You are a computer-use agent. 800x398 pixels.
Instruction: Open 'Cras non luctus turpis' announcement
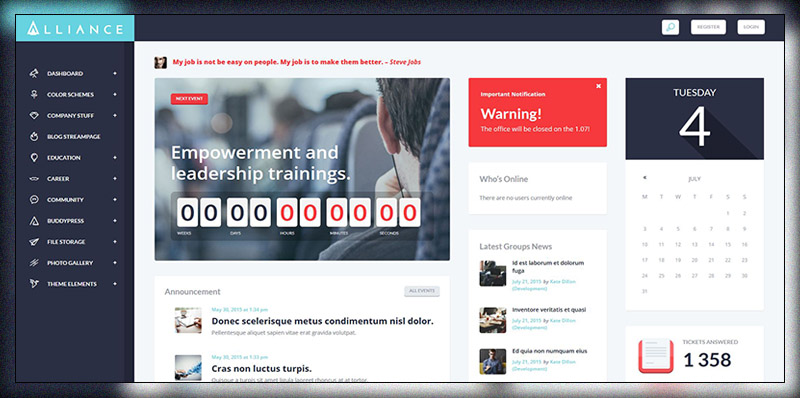[262, 368]
